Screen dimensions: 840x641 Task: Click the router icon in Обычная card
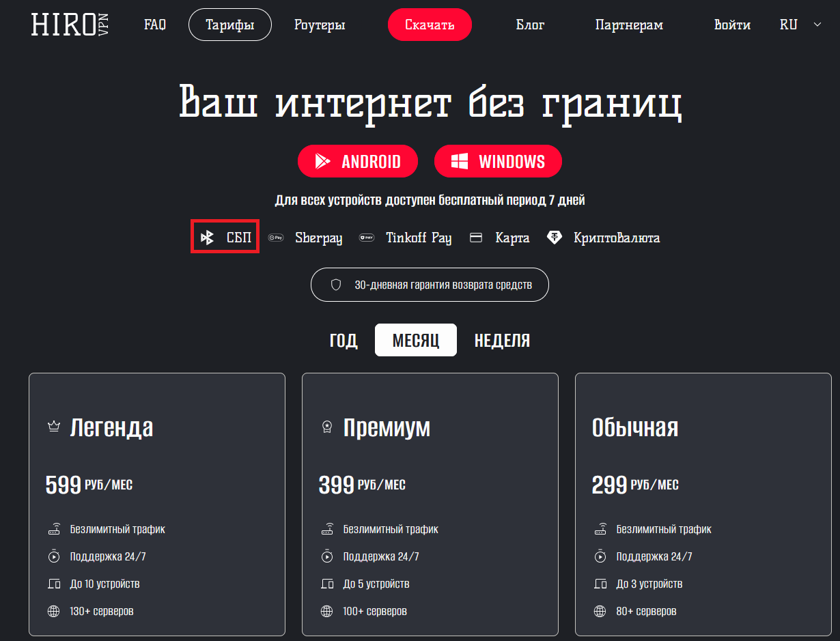pos(601,529)
